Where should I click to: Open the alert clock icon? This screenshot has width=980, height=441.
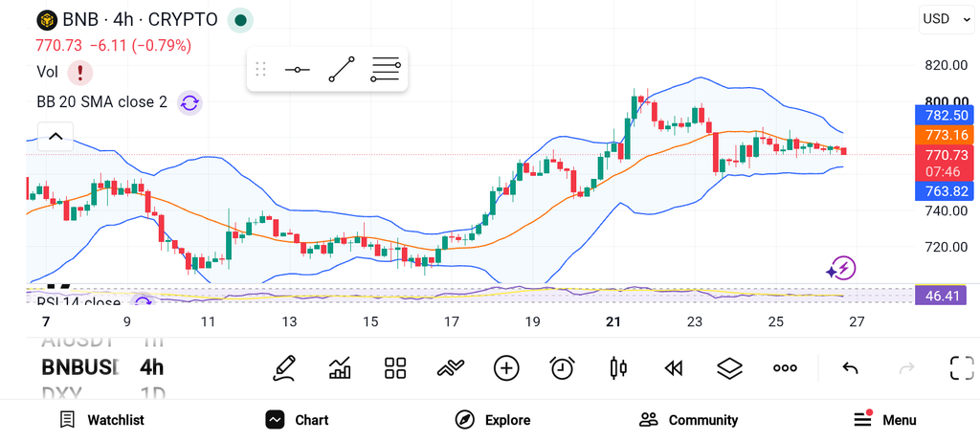click(x=563, y=368)
